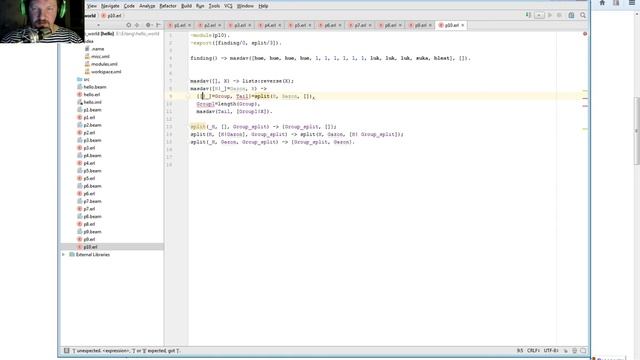Switch to the p7.erl editor tab
Image resolution: width=640 pixels, height=360 pixels.
pos(360,25)
